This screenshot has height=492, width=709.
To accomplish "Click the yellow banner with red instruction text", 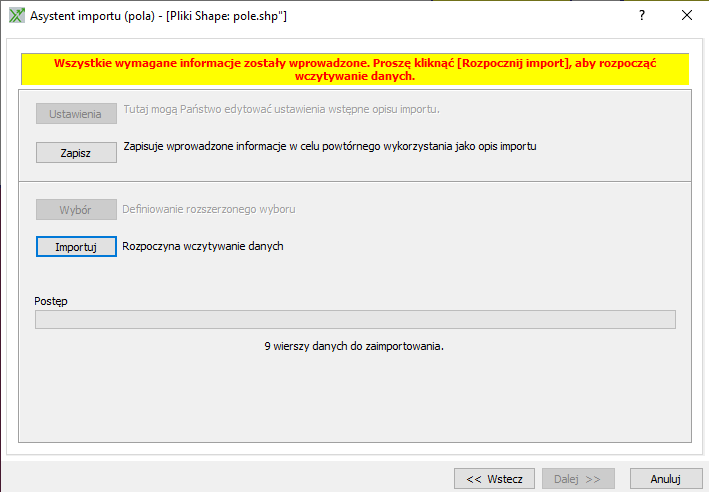I will point(355,69).
